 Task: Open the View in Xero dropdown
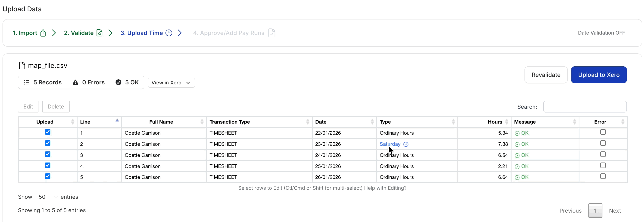point(171,83)
